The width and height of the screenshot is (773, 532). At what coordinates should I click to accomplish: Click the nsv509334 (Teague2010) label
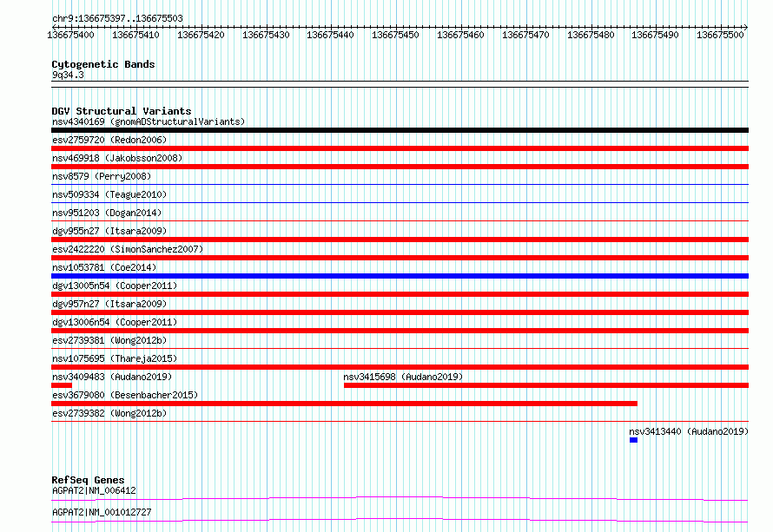(109, 194)
